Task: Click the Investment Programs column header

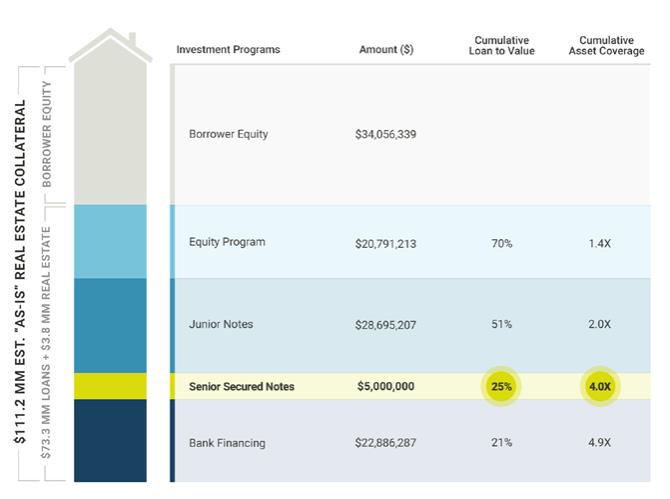Action: pos(228,50)
